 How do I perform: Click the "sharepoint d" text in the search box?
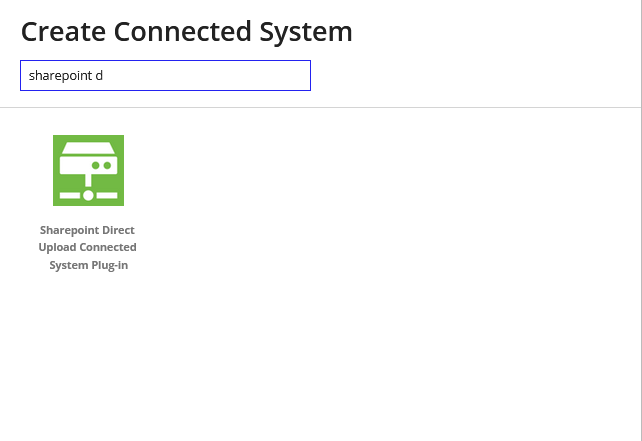(x=66, y=76)
